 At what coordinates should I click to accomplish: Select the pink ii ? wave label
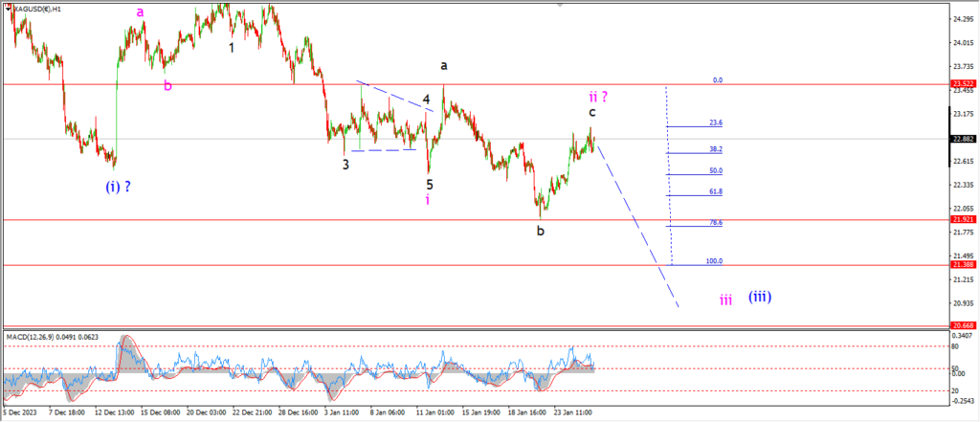tap(599, 97)
